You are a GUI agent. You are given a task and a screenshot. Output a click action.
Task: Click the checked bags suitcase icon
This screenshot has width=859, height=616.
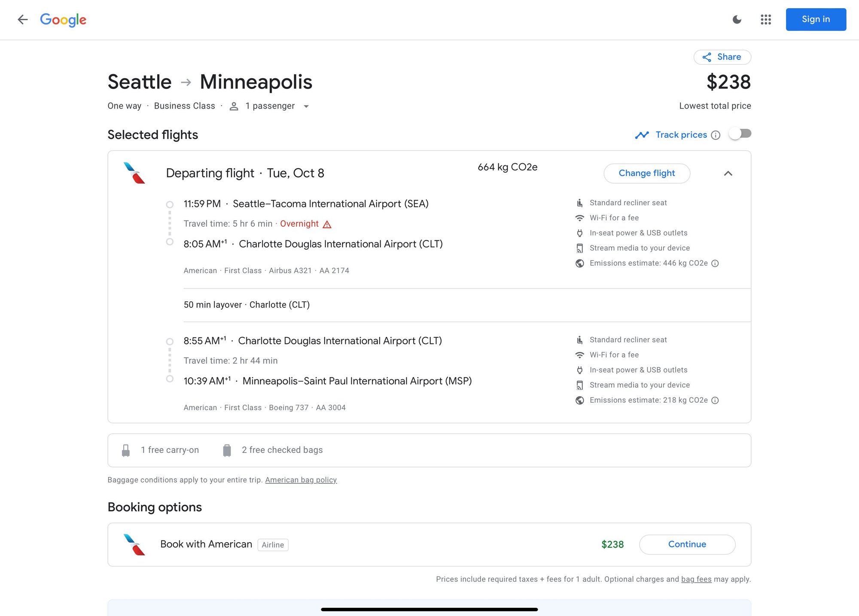click(x=226, y=450)
